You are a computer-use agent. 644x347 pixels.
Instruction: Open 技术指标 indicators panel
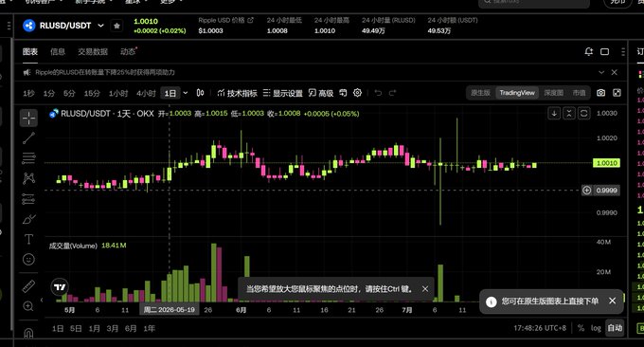(x=237, y=93)
